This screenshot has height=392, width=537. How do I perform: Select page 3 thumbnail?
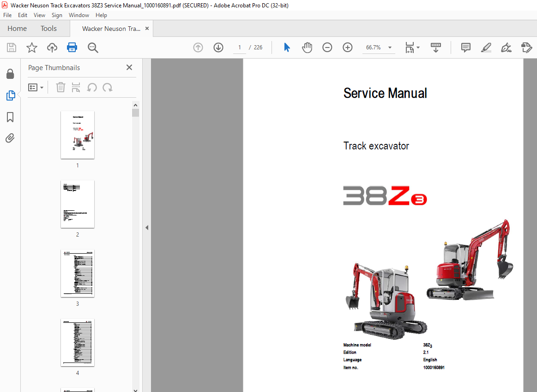coord(78,273)
